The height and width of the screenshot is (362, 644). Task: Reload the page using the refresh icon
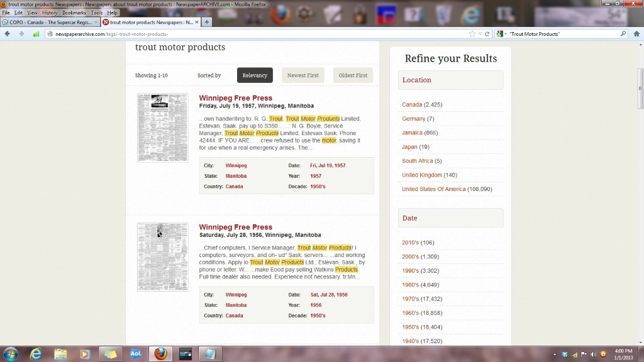pos(487,34)
